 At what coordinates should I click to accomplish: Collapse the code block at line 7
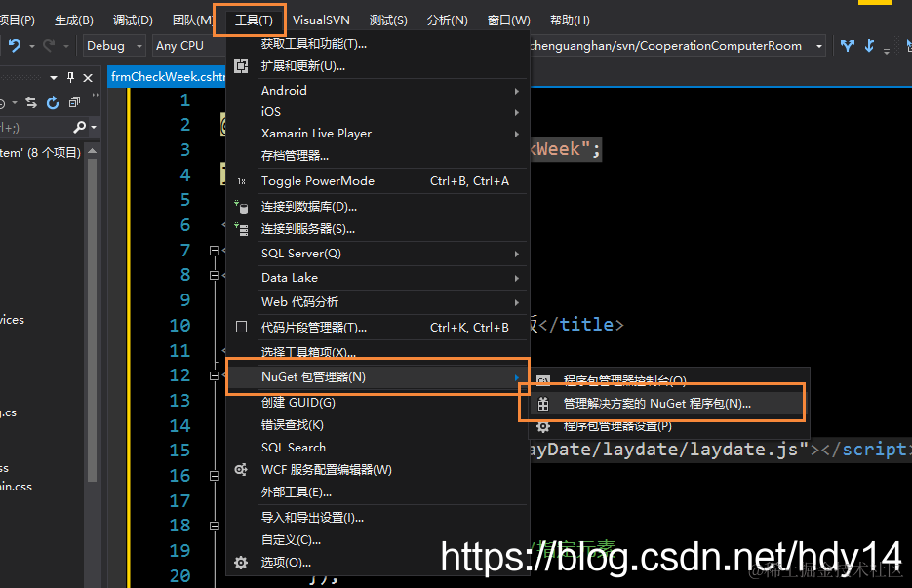[x=214, y=250]
